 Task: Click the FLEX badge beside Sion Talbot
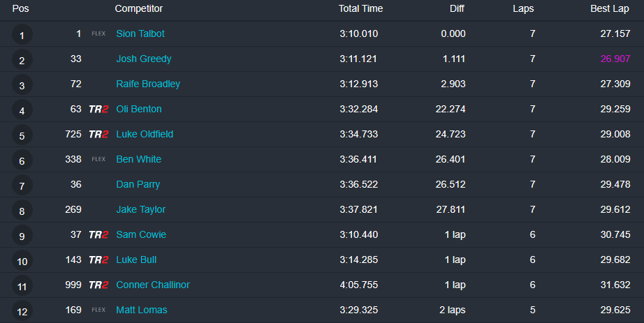coord(98,33)
